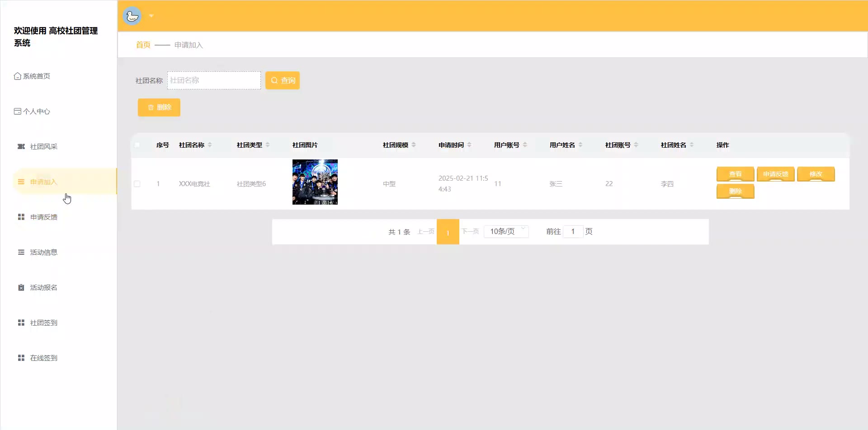This screenshot has width=868, height=430.
Task: Focus the 社团名称 search input field
Action: point(214,80)
